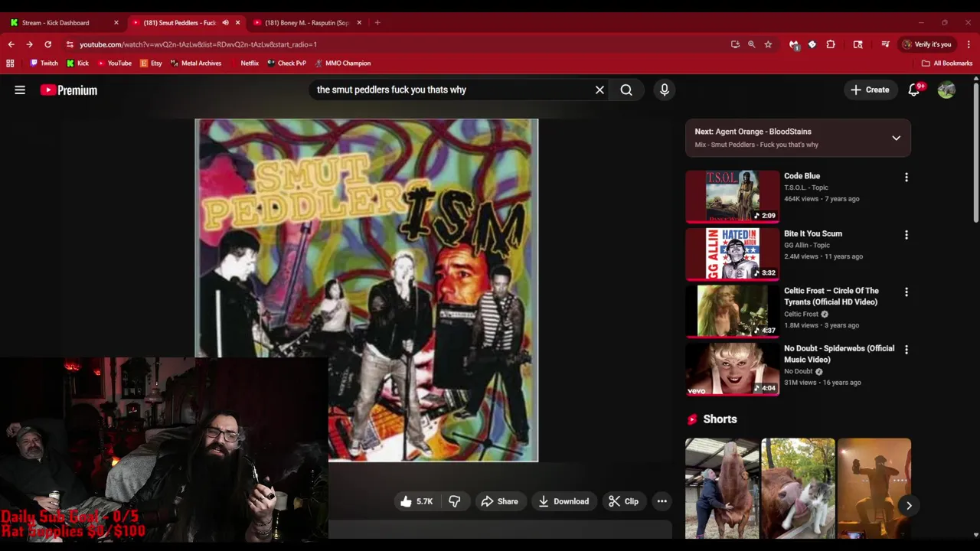Image resolution: width=980 pixels, height=551 pixels.
Task: Open a new browser tab
Action: tap(377, 23)
